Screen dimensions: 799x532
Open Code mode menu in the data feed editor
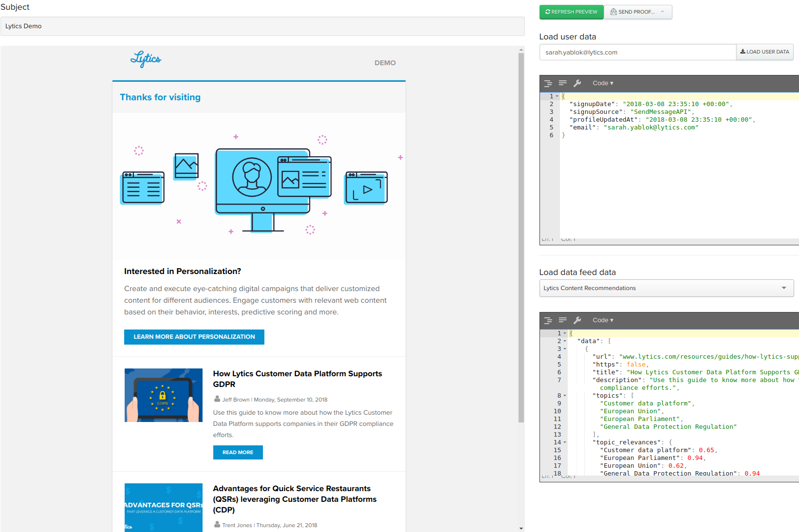pos(603,320)
